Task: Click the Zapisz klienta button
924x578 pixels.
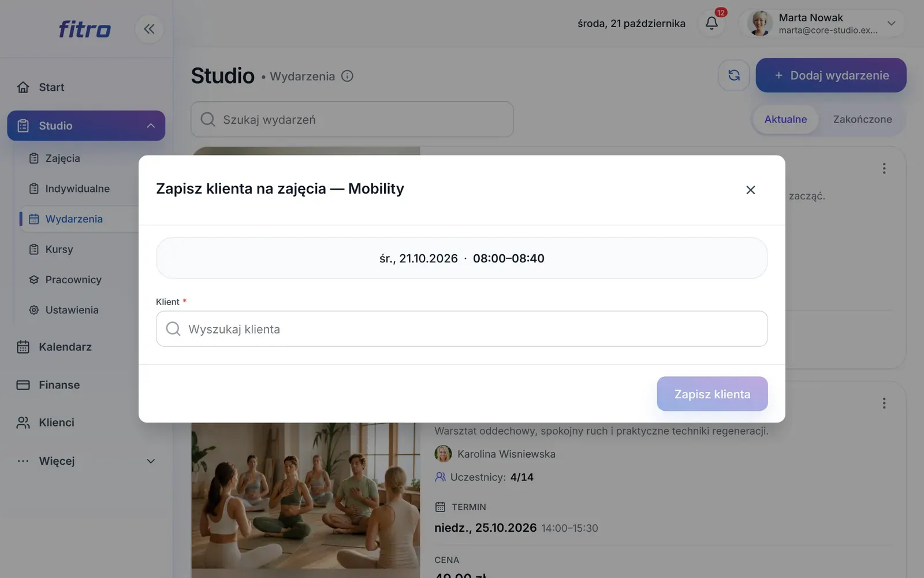Action: (712, 394)
